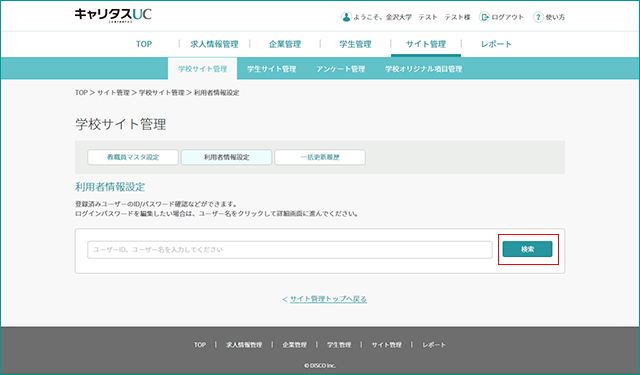The width and height of the screenshot is (640, 375).
Task: Click the 検索 search button
Action: coord(527,249)
